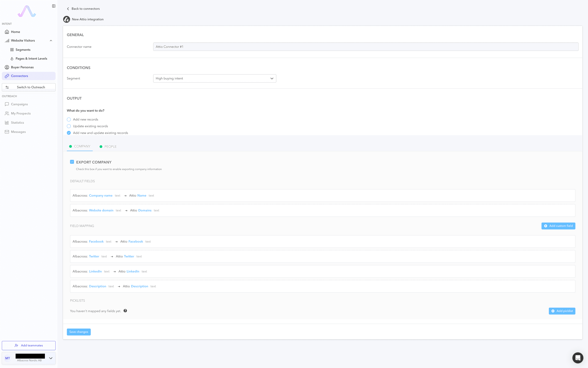Viewport: 588px width, 368px height.
Task: Click the Albacross Description field link
Action: (97, 286)
